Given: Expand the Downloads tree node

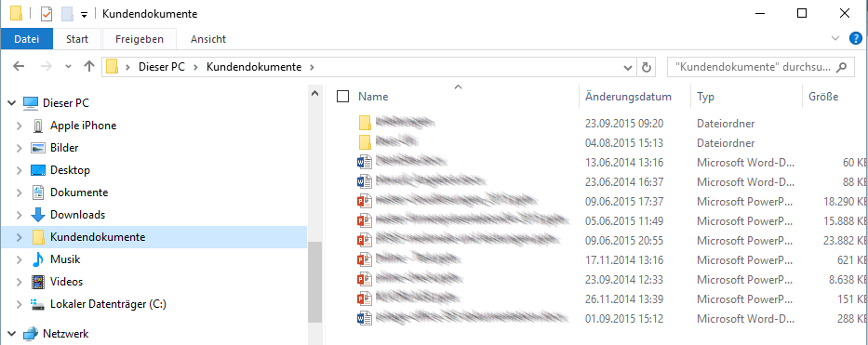Looking at the screenshot, I should tap(20, 215).
